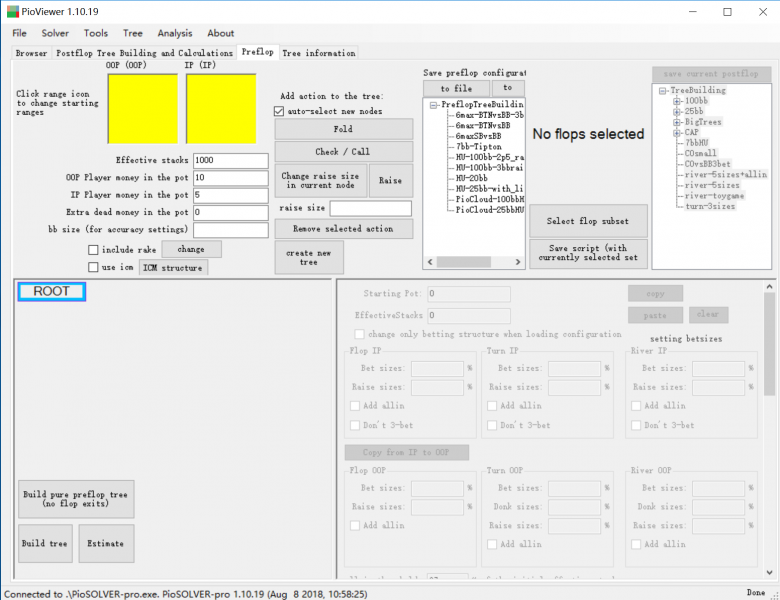
Task: Click left arrow of preflop list scrollbar
Action: [429, 264]
